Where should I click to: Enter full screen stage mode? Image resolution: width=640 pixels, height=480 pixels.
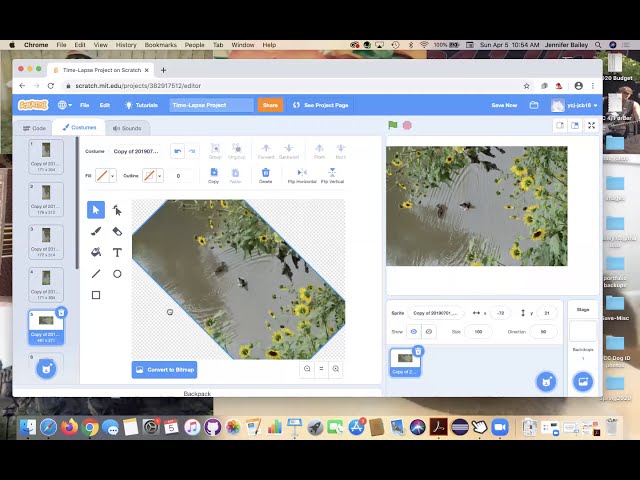click(591, 125)
